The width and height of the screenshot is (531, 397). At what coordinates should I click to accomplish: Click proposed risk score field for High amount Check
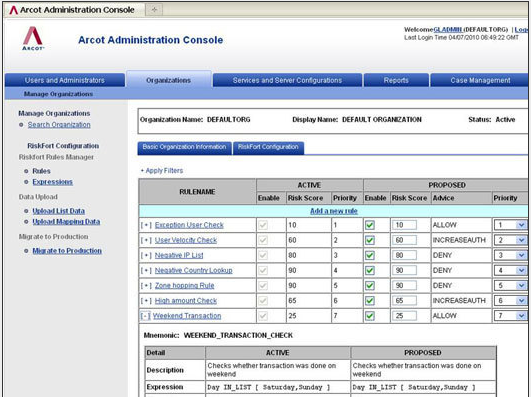coord(404,300)
